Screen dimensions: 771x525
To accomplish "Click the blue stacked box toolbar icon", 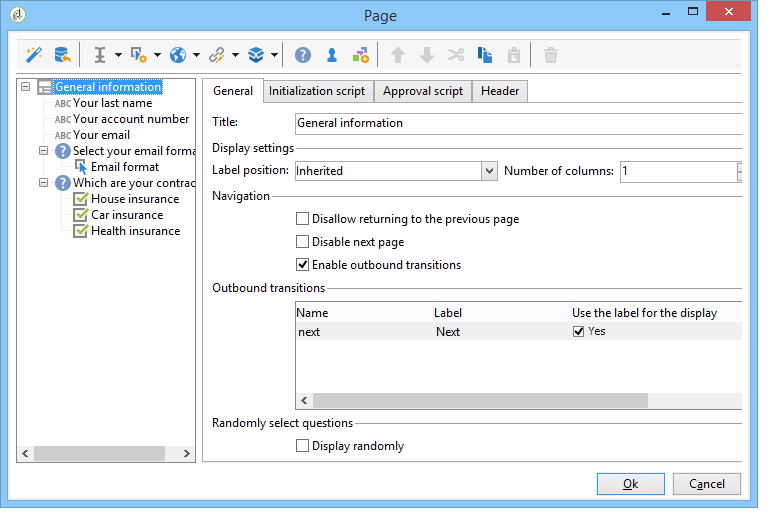I will (256, 55).
